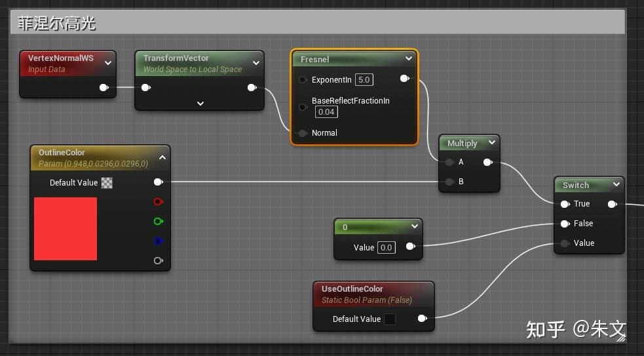Select the Multiply node title
This screenshot has width=644, height=356.
click(462, 143)
